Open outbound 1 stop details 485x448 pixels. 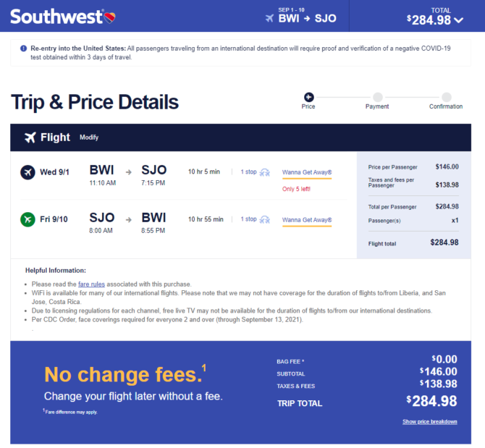coord(249,172)
